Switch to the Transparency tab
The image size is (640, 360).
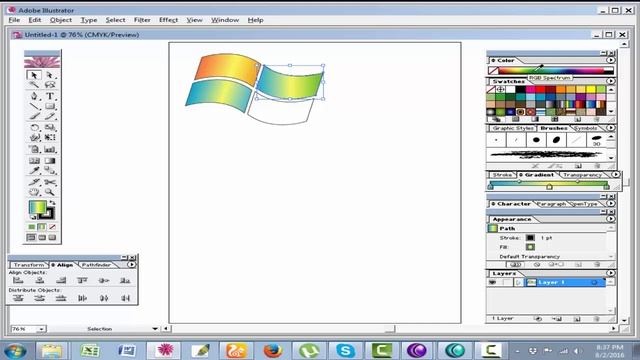[581, 175]
